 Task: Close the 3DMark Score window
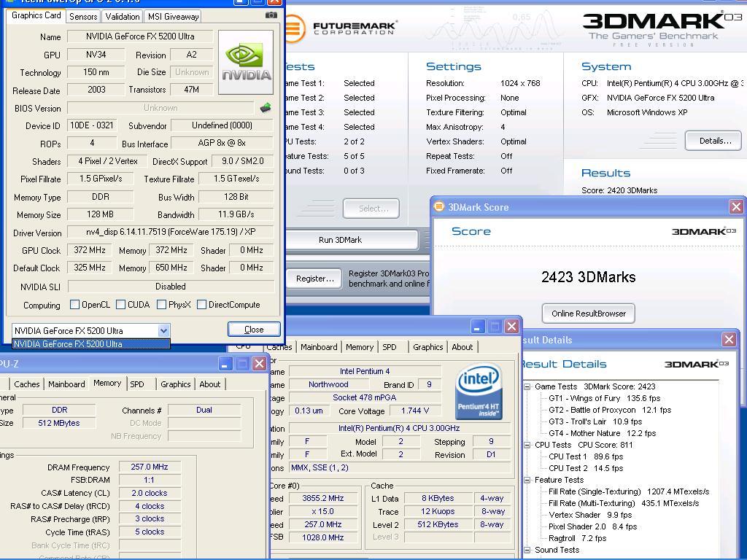click(737, 206)
